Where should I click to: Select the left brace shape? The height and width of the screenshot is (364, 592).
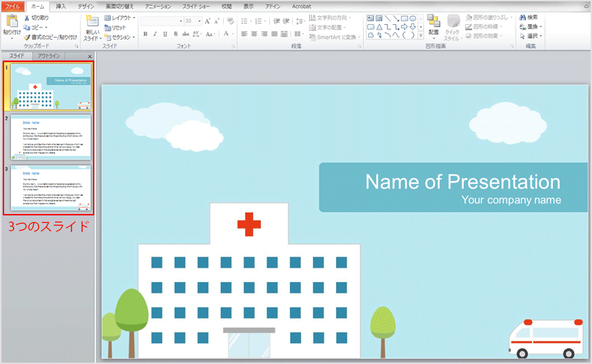click(404, 35)
